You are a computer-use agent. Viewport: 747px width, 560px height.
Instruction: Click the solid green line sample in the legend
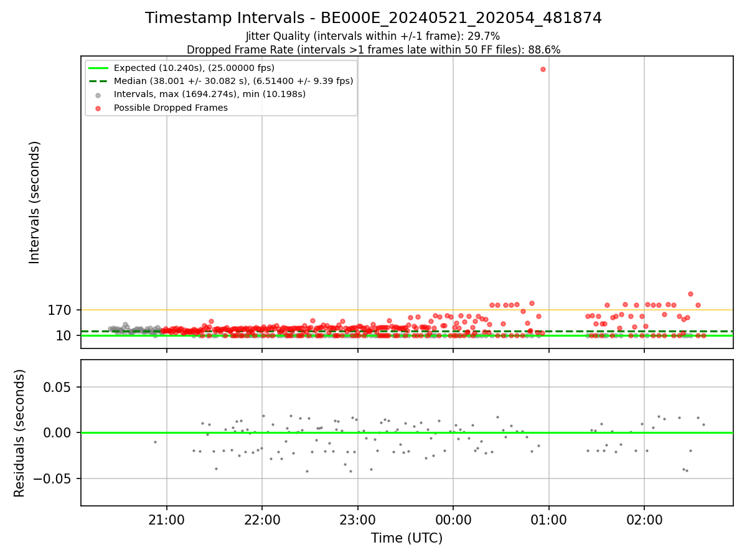coord(98,68)
